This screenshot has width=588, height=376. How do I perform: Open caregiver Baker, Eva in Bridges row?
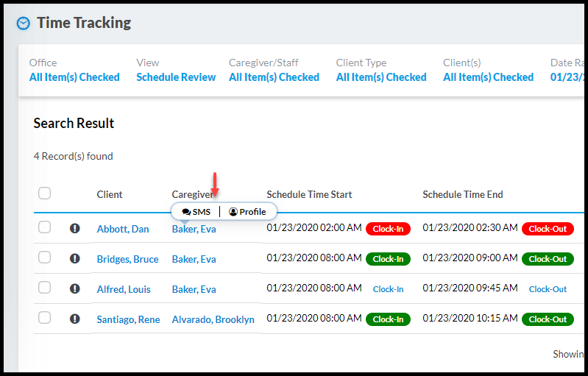194,259
